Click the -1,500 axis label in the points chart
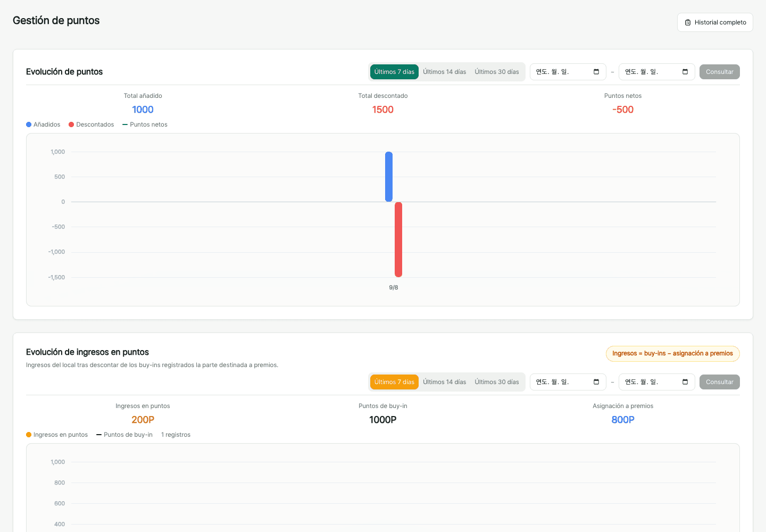Image resolution: width=766 pixels, height=532 pixels. point(56,277)
